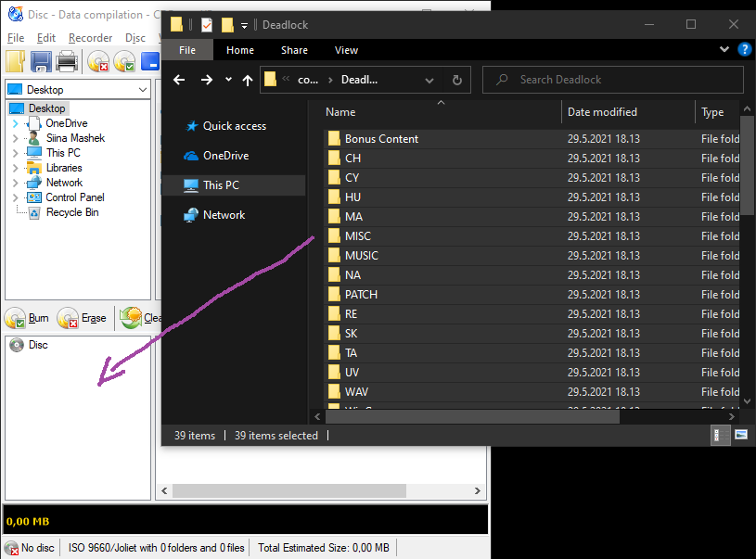This screenshot has height=559, width=756.
Task: Expand the Network node in CDBurnerXP tree
Action: (16, 183)
